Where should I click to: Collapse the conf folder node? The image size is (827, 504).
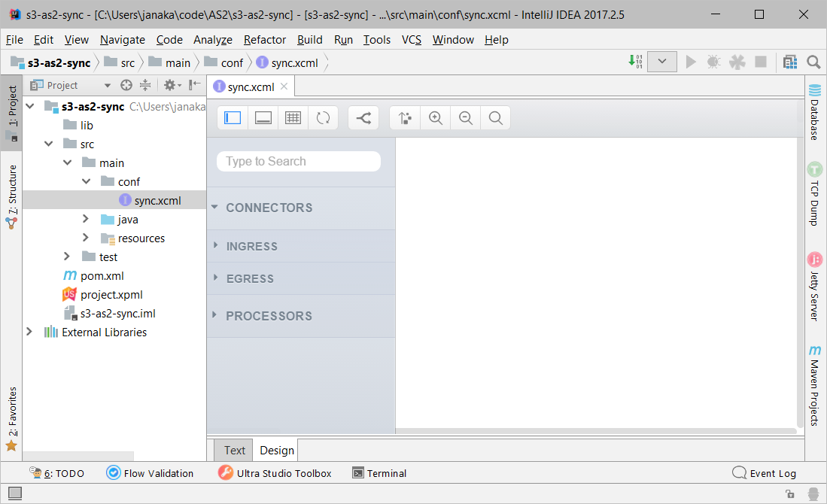[87, 181]
